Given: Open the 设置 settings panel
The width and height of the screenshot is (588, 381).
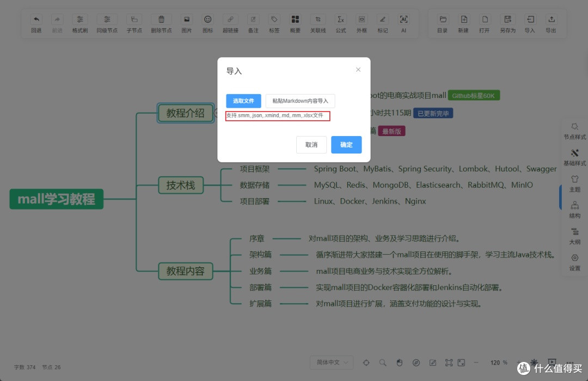Looking at the screenshot, I should pos(574,262).
